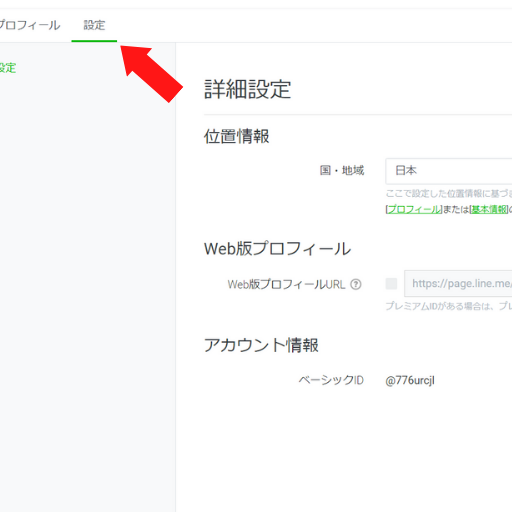Image resolution: width=512 pixels, height=512 pixels.
Task: Select the @776urcjl basic ID text
Action: point(410,380)
